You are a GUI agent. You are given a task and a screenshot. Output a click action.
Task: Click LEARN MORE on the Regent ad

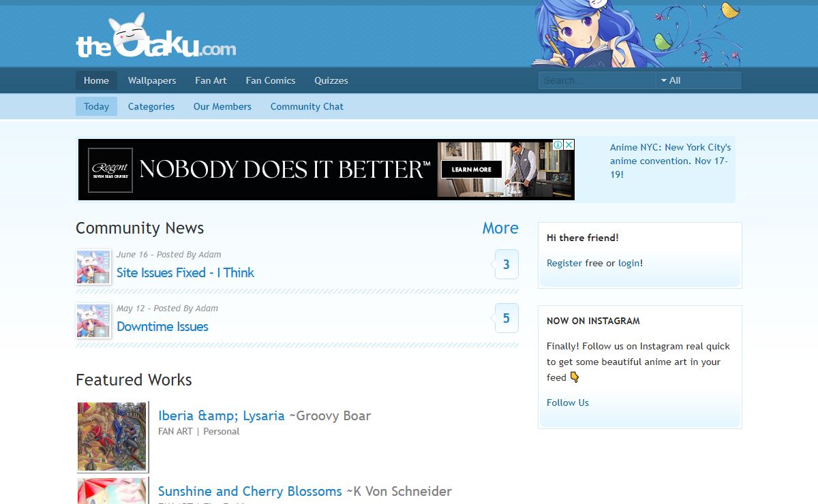[x=471, y=170]
